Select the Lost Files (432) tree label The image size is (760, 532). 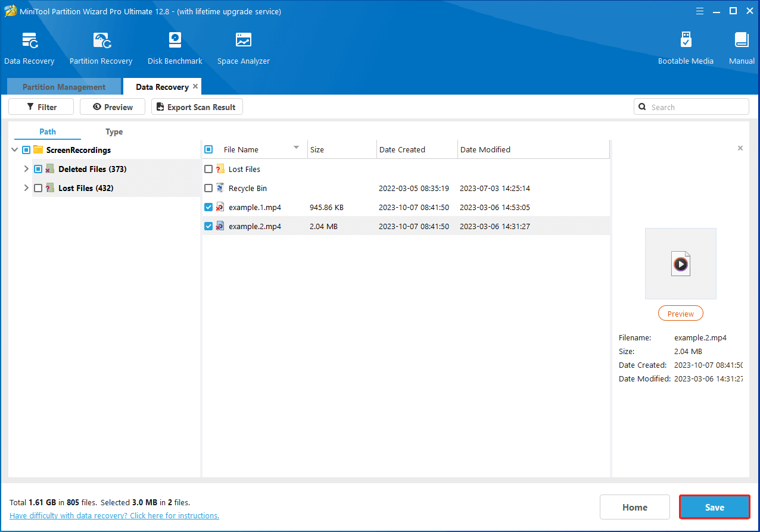point(86,188)
